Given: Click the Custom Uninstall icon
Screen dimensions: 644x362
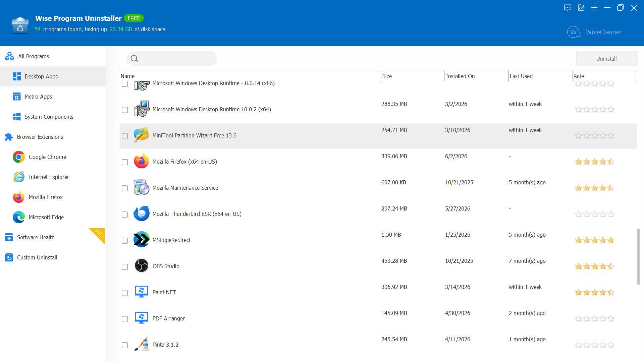Looking at the screenshot, I should tap(9, 257).
